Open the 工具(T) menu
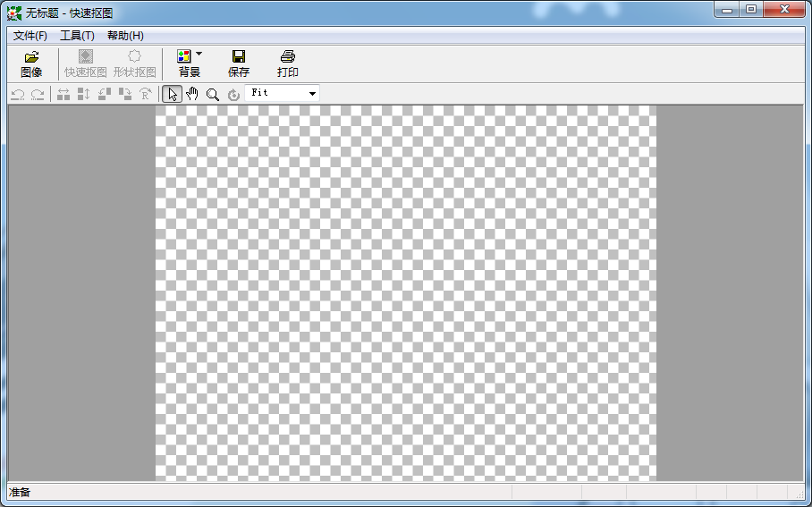 [77, 36]
